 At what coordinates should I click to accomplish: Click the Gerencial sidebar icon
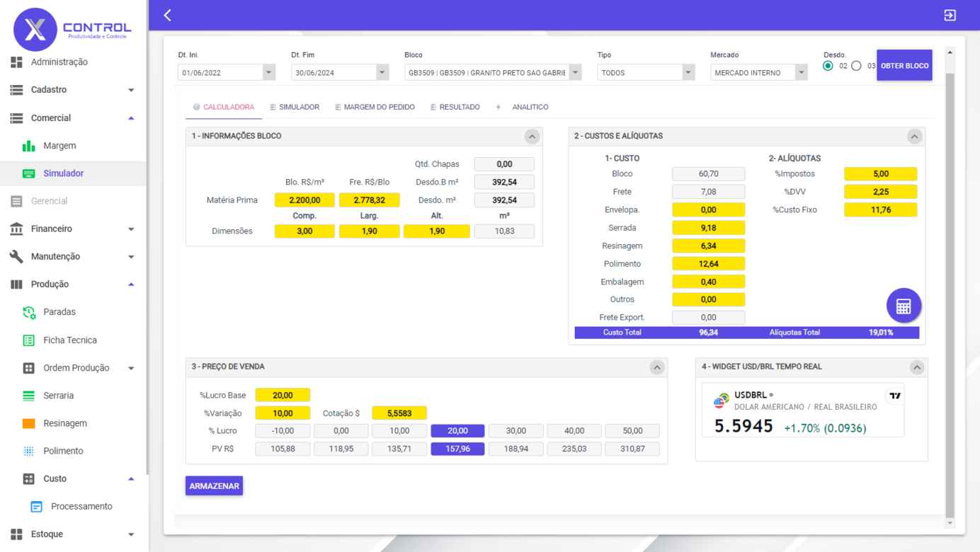(16, 201)
